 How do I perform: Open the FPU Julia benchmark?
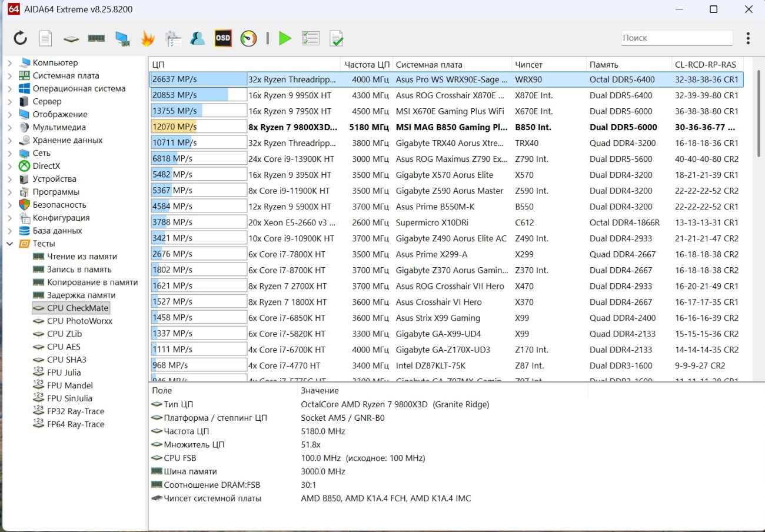pyautogui.click(x=64, y=373)
